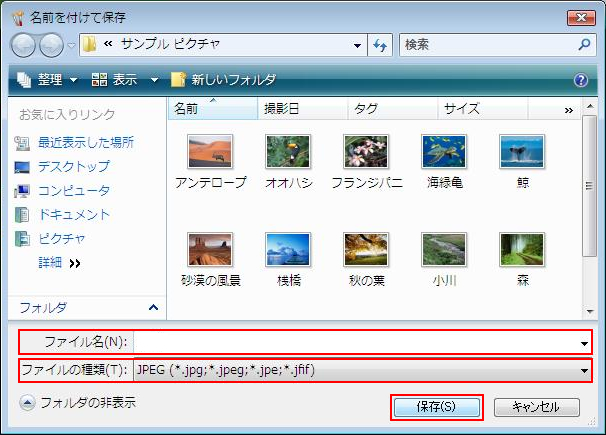Expand the フォルダ panel chevron

pyautogui.click(x=153, y=307)
